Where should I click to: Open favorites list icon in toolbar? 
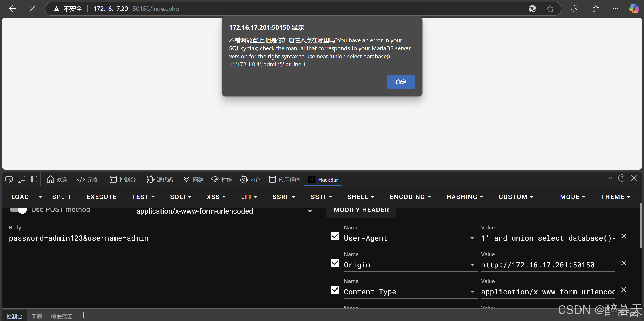click(x=596, y=9)
